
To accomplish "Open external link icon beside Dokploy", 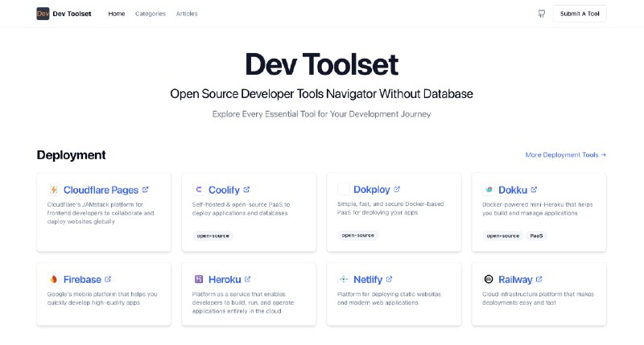I will tap(397, 189).
